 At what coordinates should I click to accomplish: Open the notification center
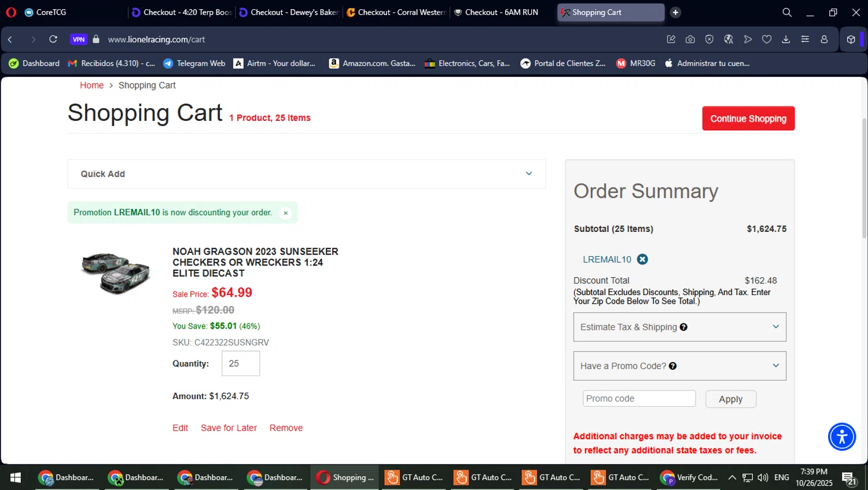pyautogui.click(x=849, y=478)
